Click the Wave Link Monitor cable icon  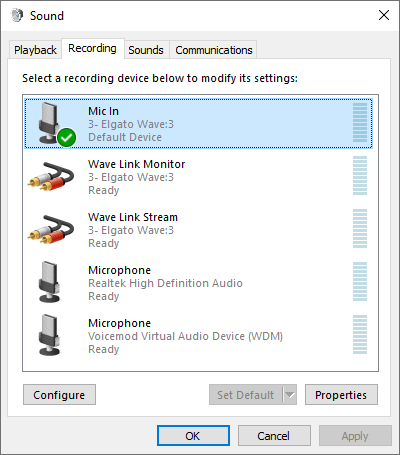coord(51,176)
